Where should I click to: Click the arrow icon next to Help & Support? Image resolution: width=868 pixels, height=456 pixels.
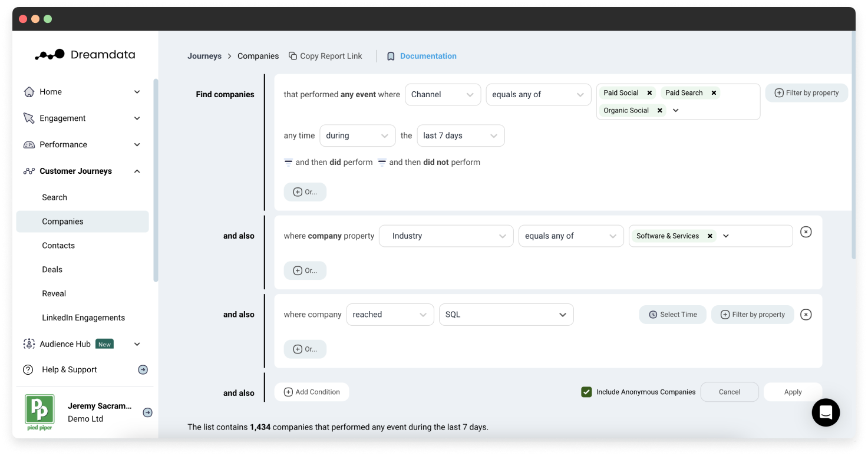coord(143,369)
